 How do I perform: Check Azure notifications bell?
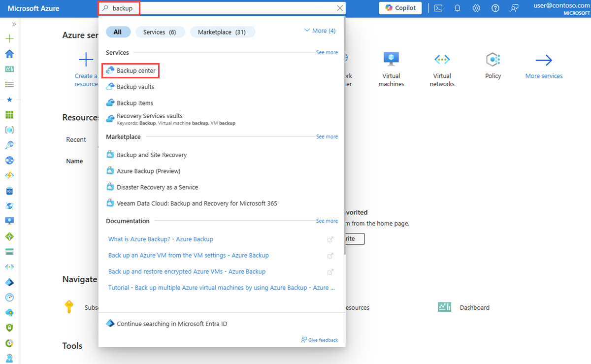[x=457, y=8]
